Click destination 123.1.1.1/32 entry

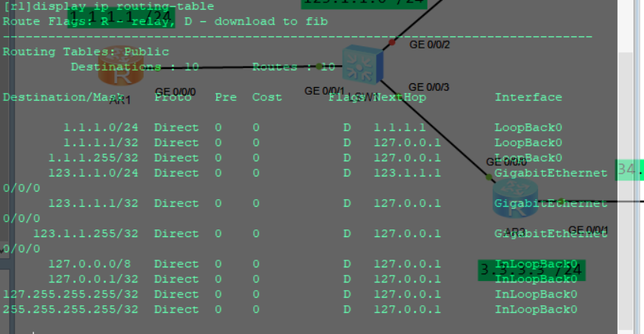click(x=93, y=204)
